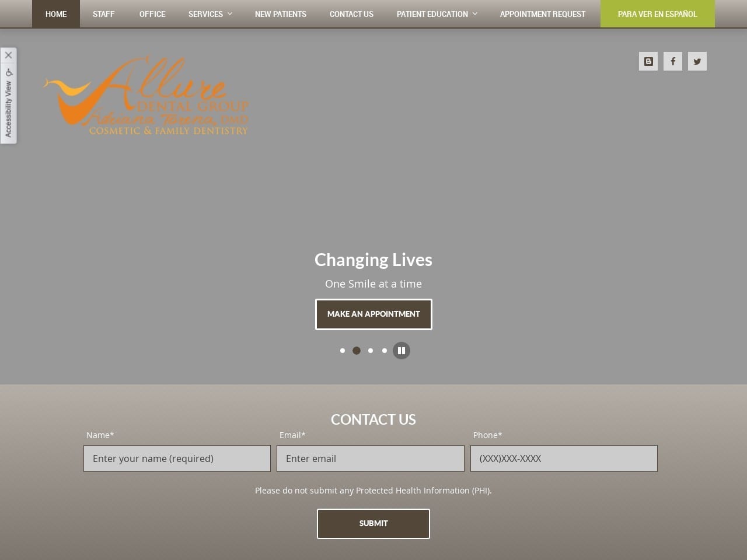Switch to Para Ver En Español
The image size is (747, 560).
658,14
